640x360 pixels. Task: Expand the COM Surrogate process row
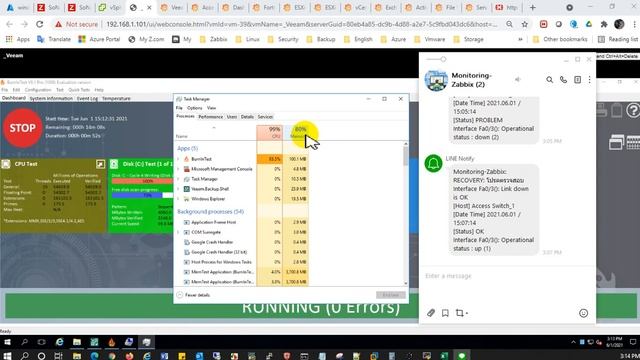point(178,232)
